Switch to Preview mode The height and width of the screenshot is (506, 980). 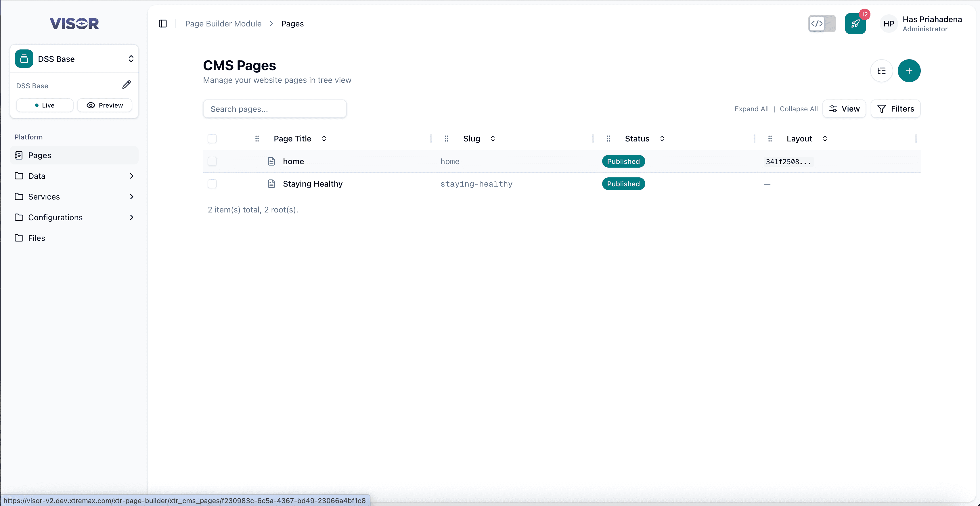click(105, 105)
